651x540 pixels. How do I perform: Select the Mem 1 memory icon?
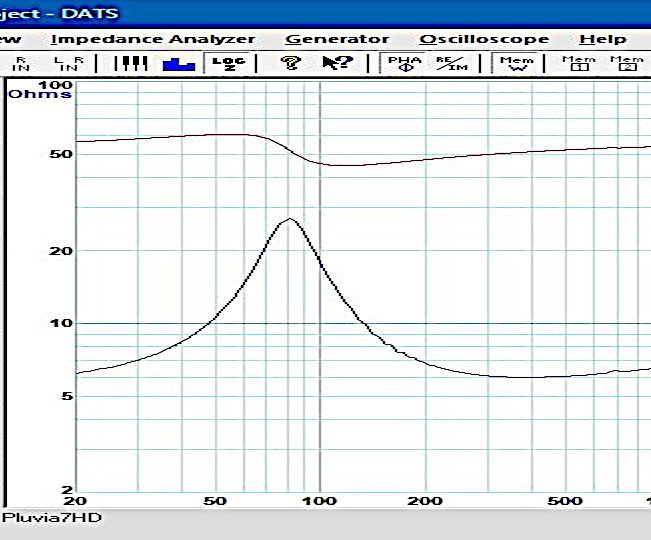click(x=579, y=64)
